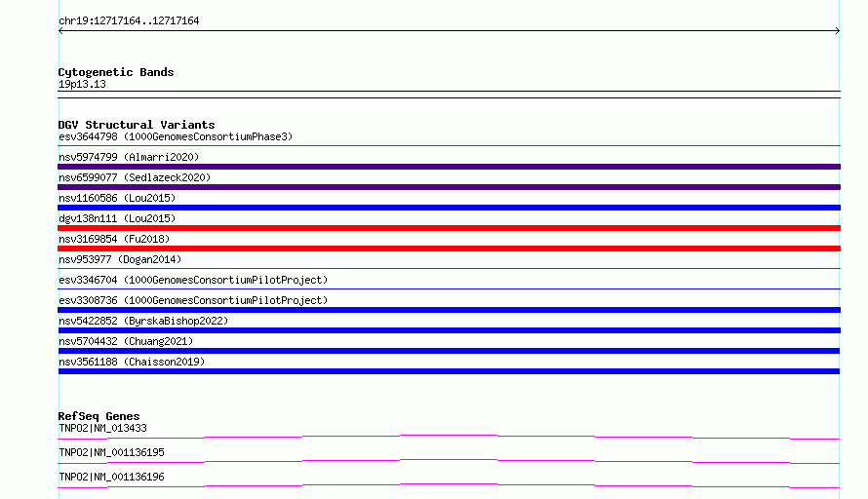Open variant esv3308736 (1000GenomesConsortiumPilotProject) label
This screenshot has height=499, width=868.
click(193, 300)
